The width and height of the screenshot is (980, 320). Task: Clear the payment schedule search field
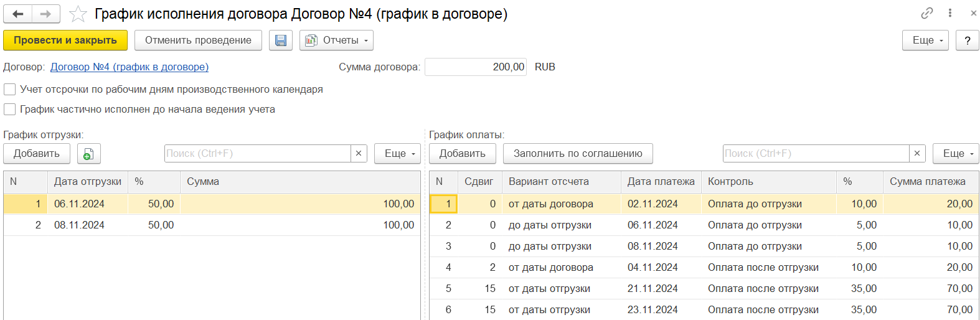pos(917,154)
